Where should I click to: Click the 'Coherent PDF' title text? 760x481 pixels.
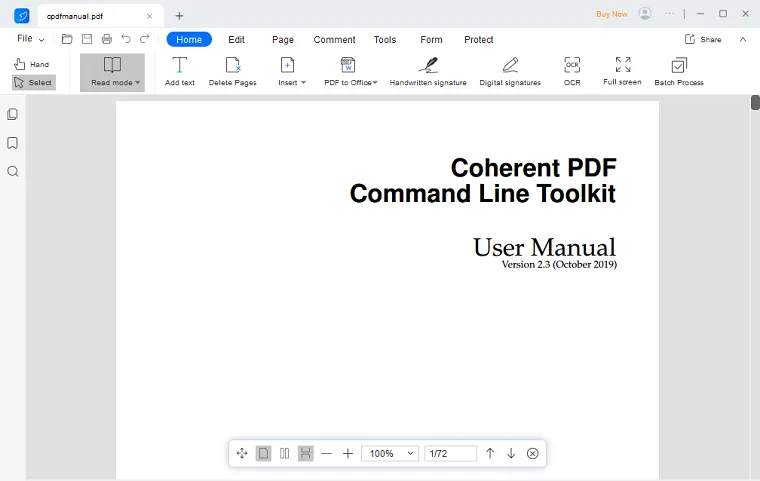[x=534, y=168]
